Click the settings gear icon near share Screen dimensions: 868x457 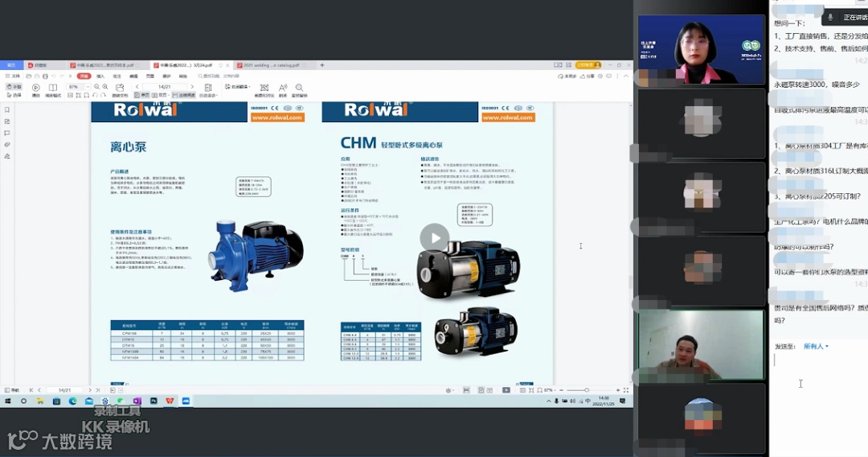coord(600,76)
